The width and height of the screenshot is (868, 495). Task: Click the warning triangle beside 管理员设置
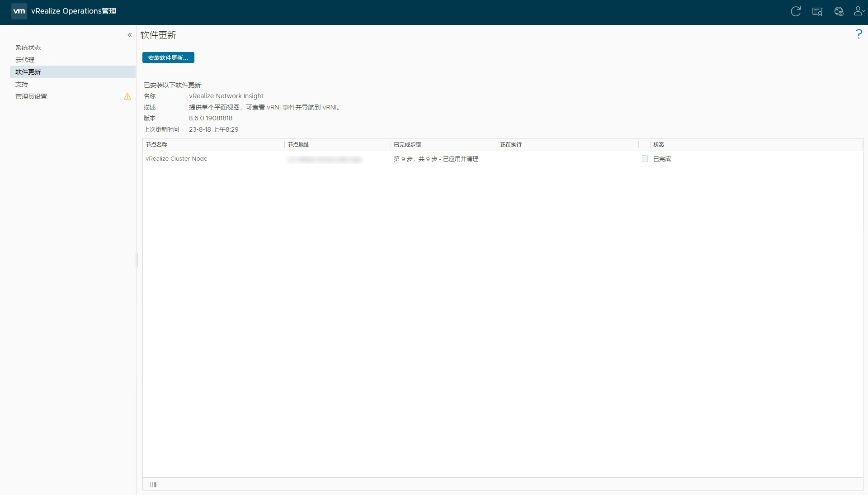pos(127,96)
